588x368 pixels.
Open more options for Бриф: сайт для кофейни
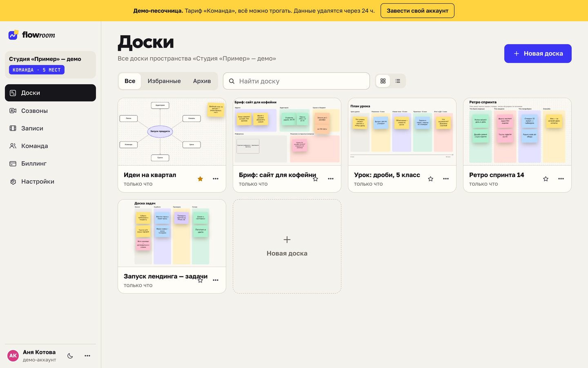pyautogui.click(x=331, y=179)
